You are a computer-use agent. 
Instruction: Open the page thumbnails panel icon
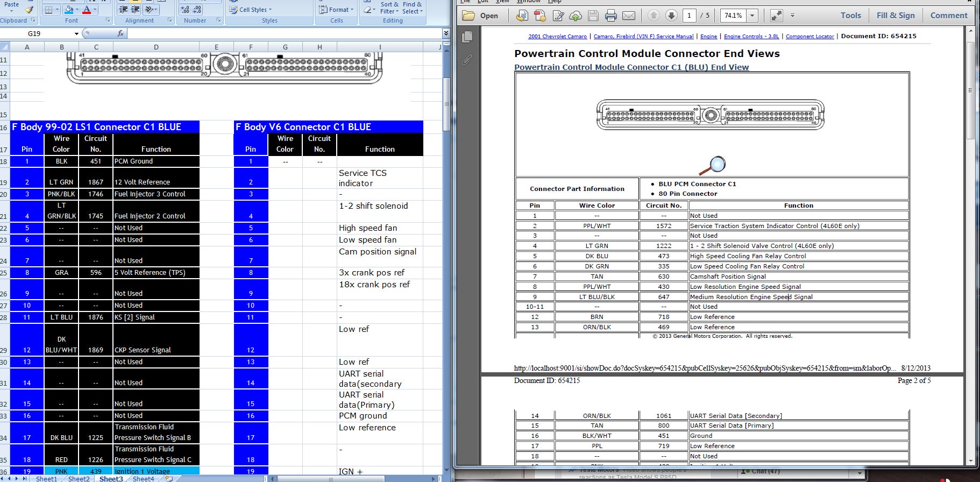click(x=467, y=37)
